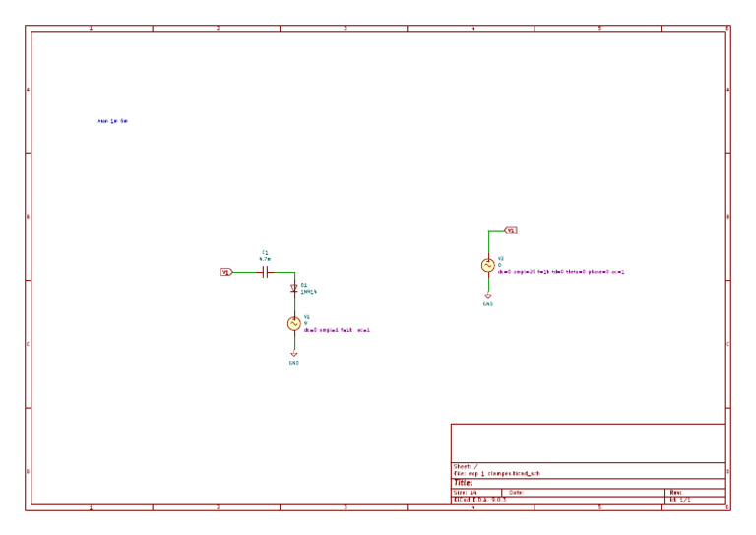The image size is (756, 535).
Task: Click the Size: A4 text
Action: (465, 493)
